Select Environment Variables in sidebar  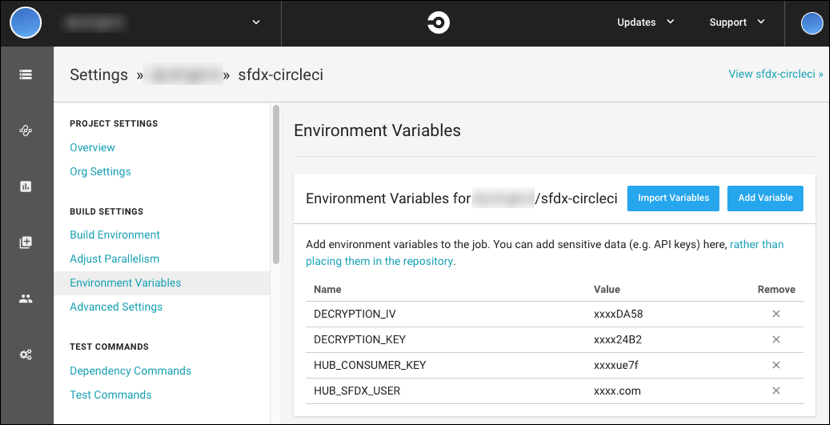click(162, 283)
